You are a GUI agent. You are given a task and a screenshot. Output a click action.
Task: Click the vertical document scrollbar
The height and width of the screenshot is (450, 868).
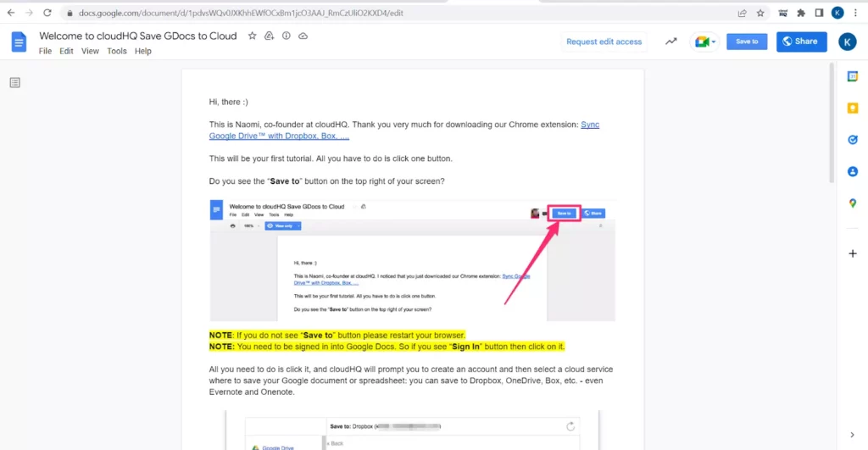tap(832, 123)
